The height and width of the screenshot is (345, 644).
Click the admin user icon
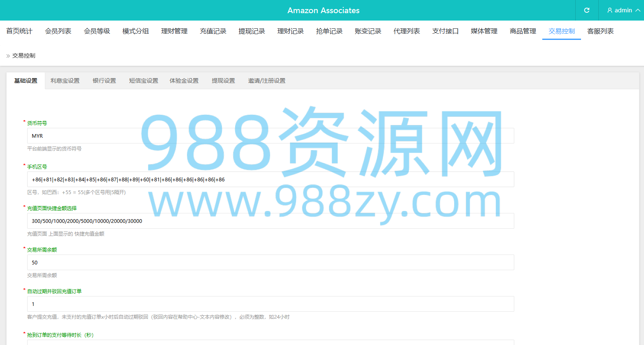pyautogui.click(x=610, y=10)
